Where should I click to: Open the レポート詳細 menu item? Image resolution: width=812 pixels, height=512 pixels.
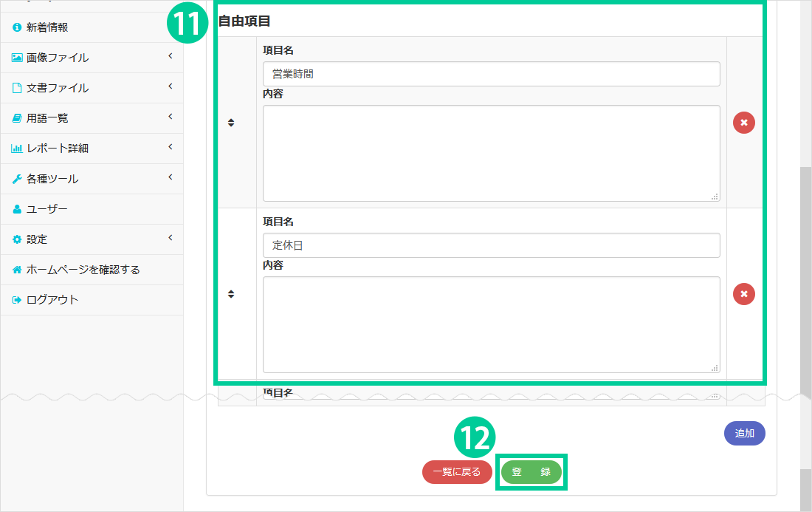[x=57, y=149]
